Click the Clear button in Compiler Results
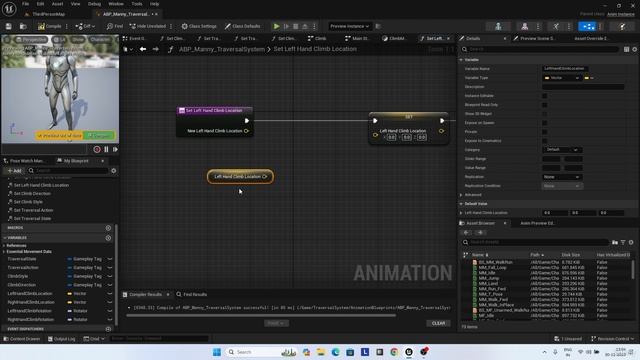 pos(438,323)
